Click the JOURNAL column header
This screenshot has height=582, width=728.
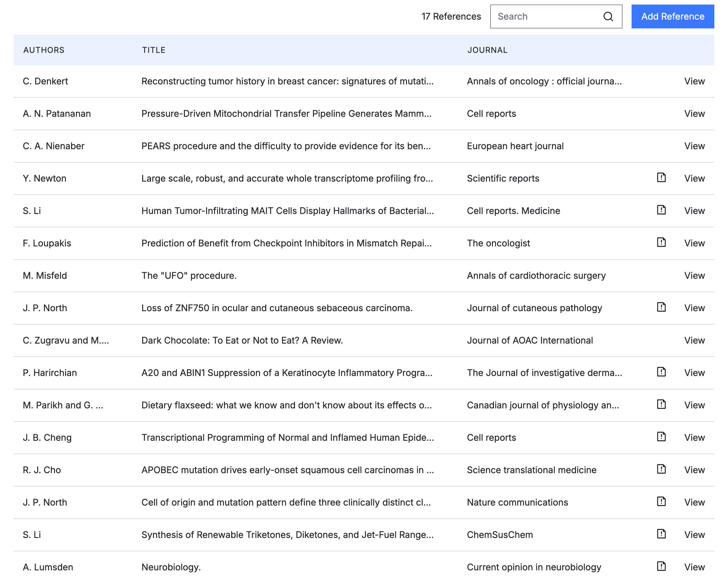(x=487, y=50)
